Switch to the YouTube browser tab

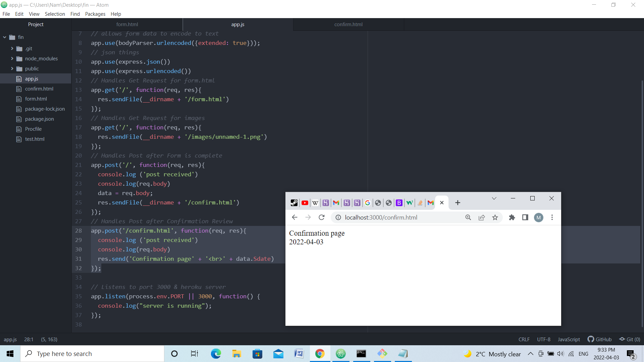(305, 203)
